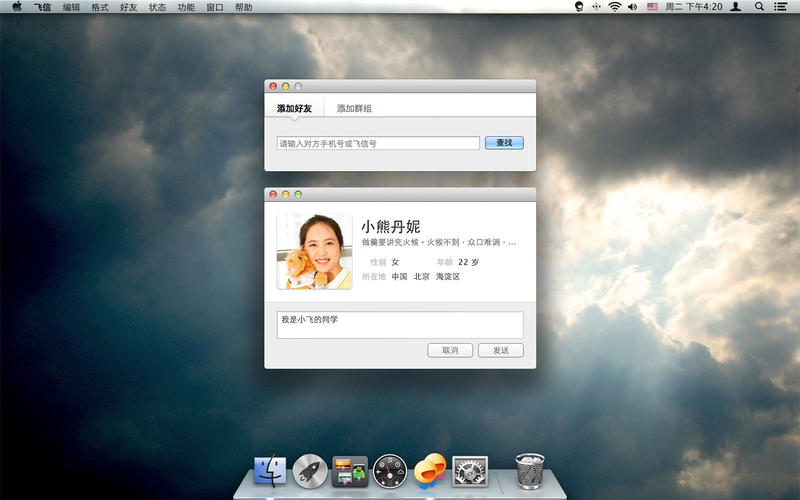Viewport: 800px width, 500px height.
Task: Click the Fetion app icon in dock
Action: pyautogui.click(x=430, y=470)
